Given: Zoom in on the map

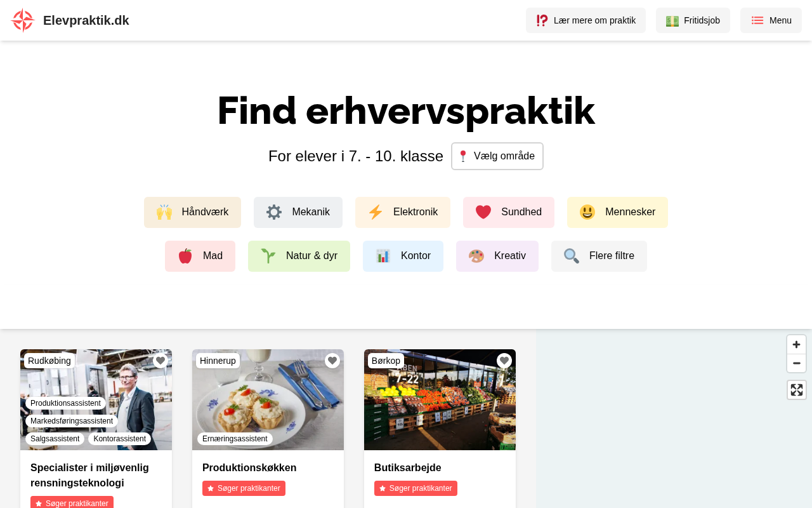Looking at the screenshot, I should coord(797,345).
